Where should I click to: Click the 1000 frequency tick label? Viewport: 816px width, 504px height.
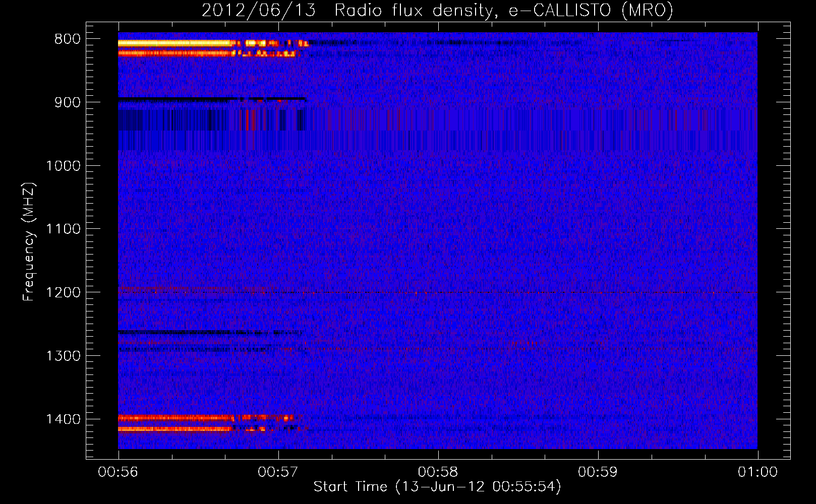(x=64, y=166)
